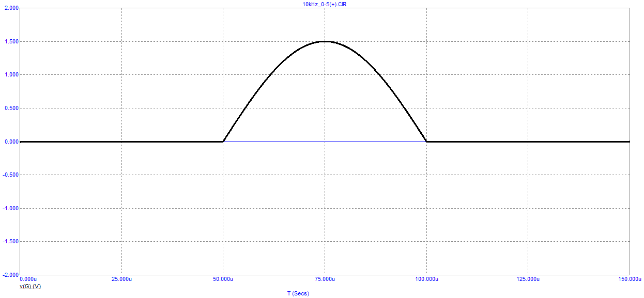
Task: Click the 0.000 y-axis value
Action: [x=11, y=142]
